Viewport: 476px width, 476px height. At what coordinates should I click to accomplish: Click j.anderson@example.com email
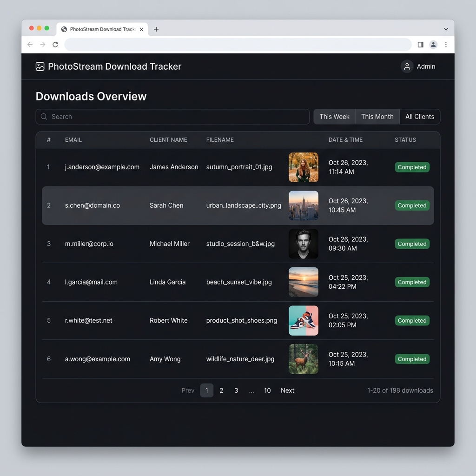102,167
